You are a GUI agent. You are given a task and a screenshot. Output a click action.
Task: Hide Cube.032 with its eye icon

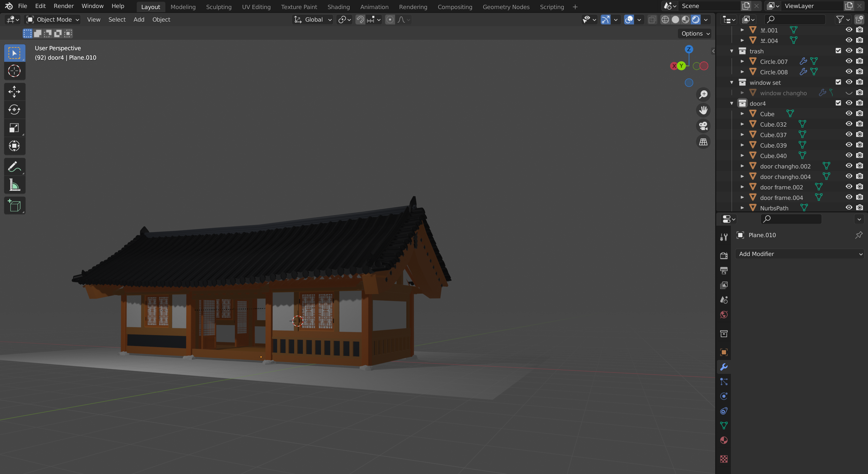849,124
